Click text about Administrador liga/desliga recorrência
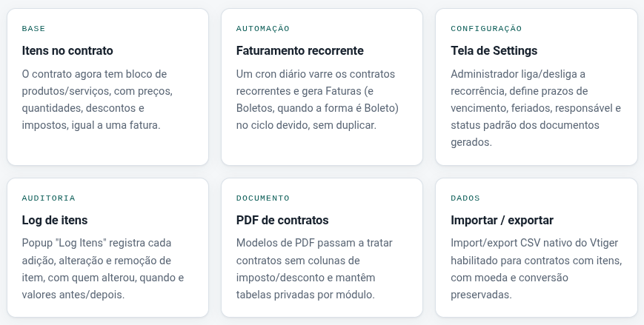The height and width of the screenshot is (325, 644). [536, 108]
